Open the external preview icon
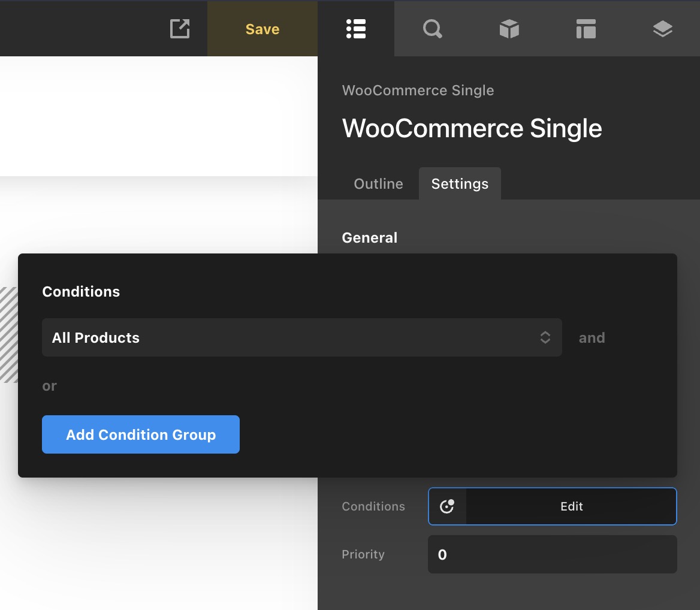Screen dimensions: 700x610 (x=180, y=29)
